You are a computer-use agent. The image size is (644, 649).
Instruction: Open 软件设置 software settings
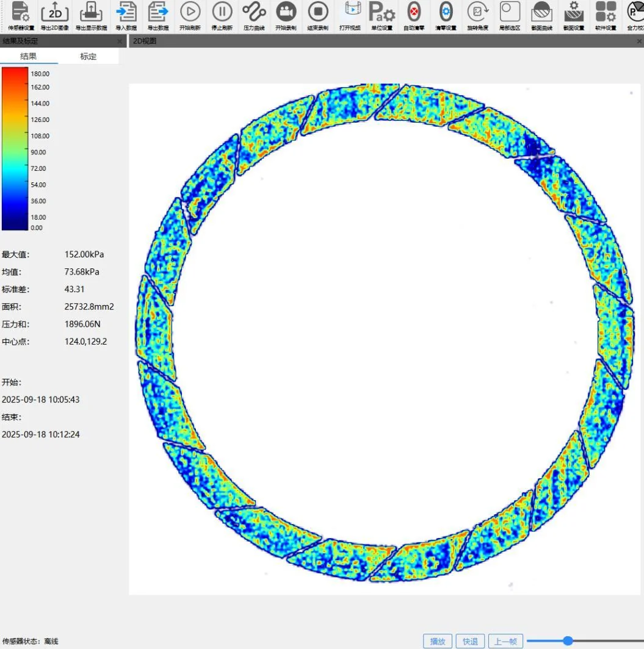(606, 16)
